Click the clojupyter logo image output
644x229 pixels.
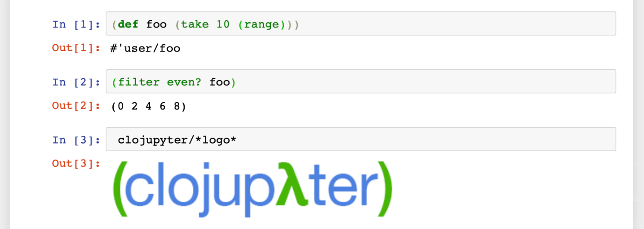click(252, 189)
